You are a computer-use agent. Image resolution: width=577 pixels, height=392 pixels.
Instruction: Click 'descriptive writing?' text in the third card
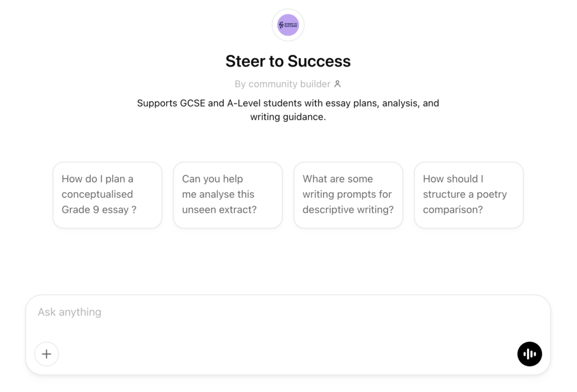(x=348, y=210)
